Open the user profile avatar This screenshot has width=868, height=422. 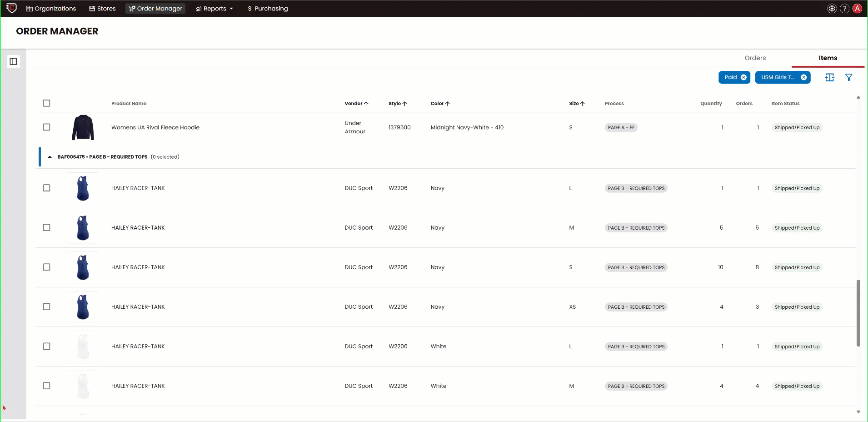[857, 8]
